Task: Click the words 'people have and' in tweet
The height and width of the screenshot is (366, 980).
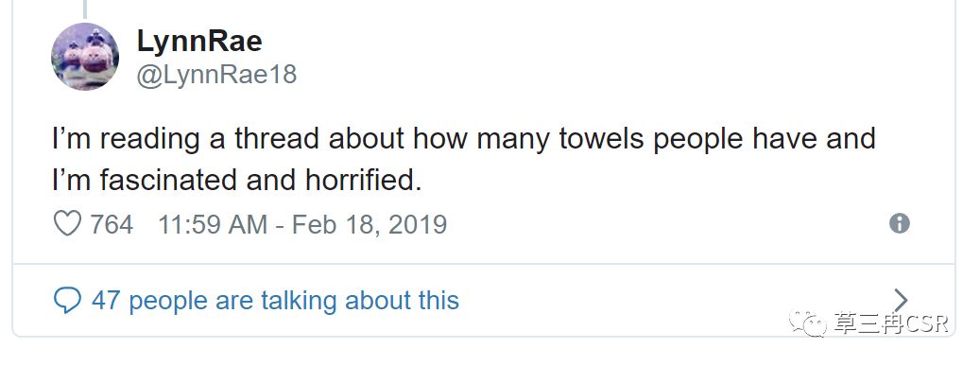Action: [765, 140]
